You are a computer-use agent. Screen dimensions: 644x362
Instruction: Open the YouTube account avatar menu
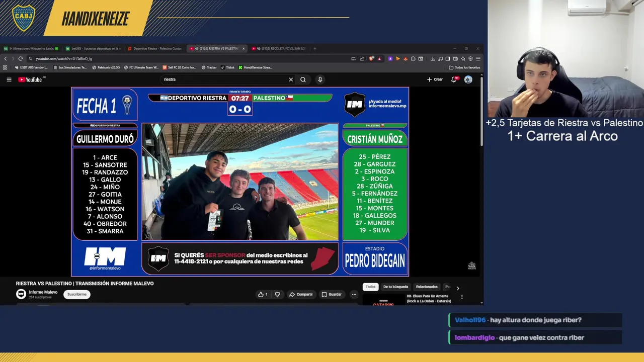click(468, 79)
